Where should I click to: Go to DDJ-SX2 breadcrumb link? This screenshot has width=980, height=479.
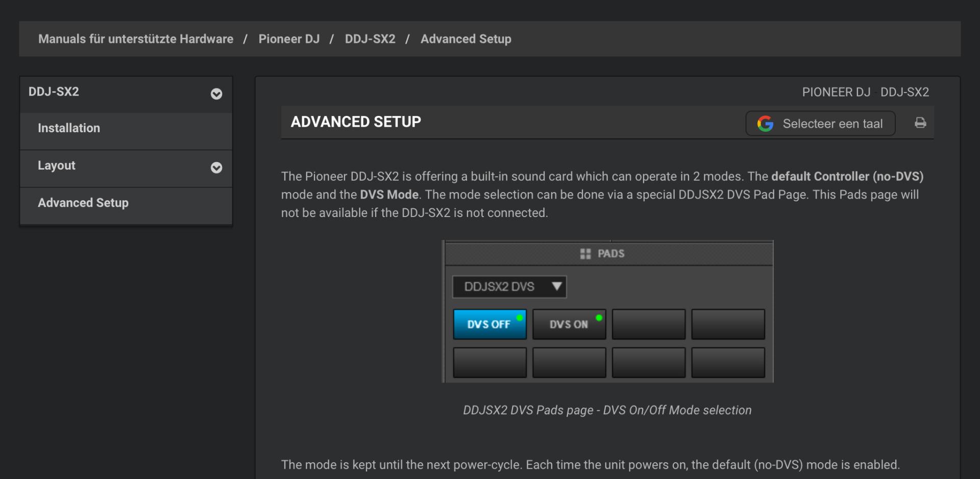(370, 39)
